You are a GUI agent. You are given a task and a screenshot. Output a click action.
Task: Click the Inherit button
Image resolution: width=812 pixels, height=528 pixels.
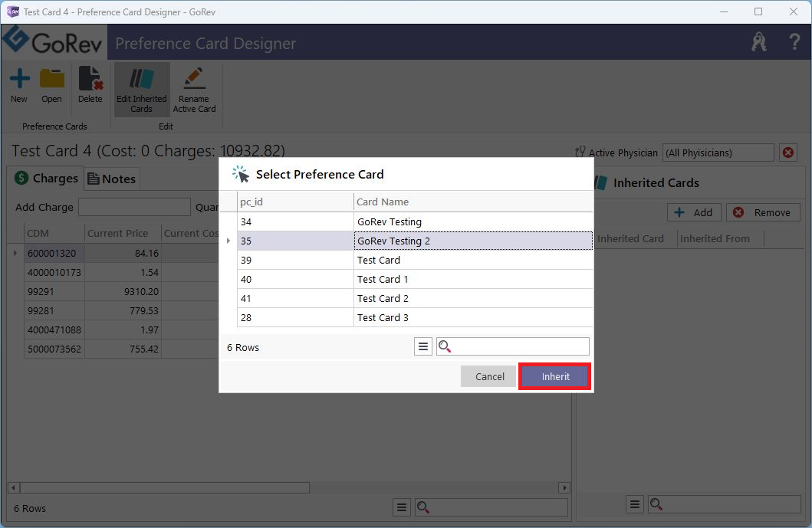pos(555,376)
